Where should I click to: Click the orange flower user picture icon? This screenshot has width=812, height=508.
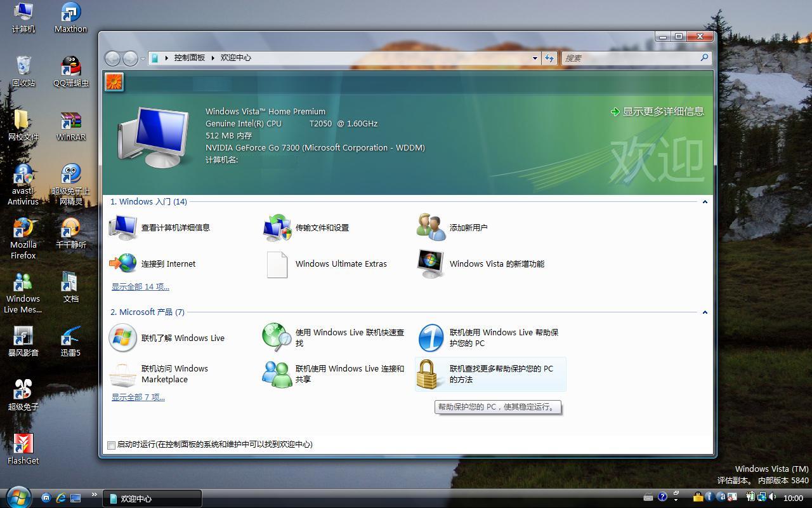114,82
